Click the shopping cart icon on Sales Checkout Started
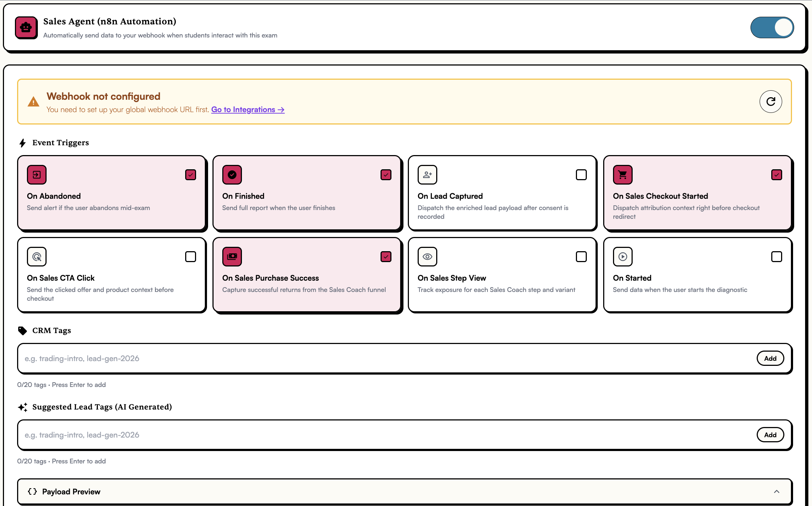This screenshot has height=506, width=812. (622, 175)
